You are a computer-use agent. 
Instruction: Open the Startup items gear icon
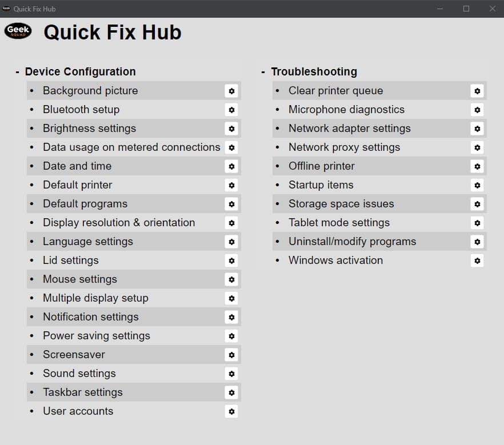[x=477, y=185]
